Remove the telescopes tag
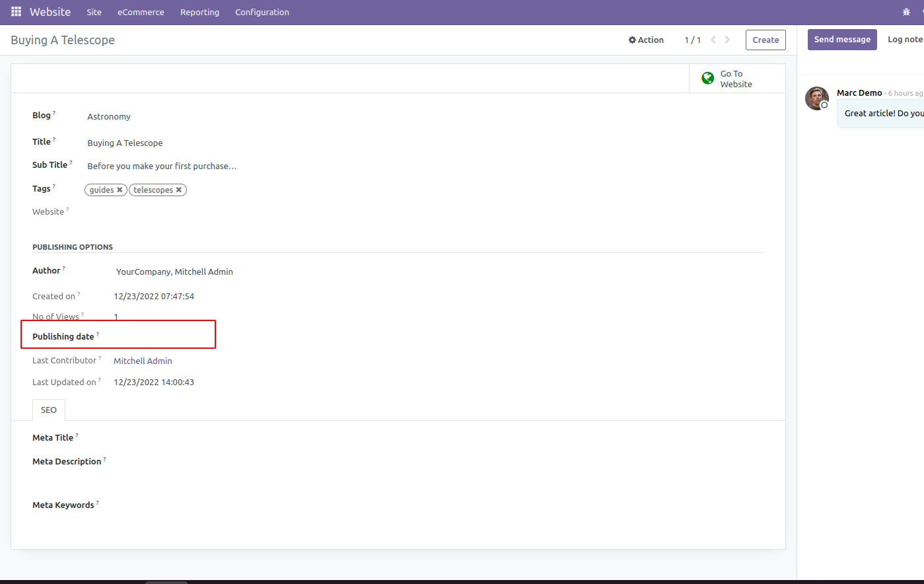 click(178, 190)
